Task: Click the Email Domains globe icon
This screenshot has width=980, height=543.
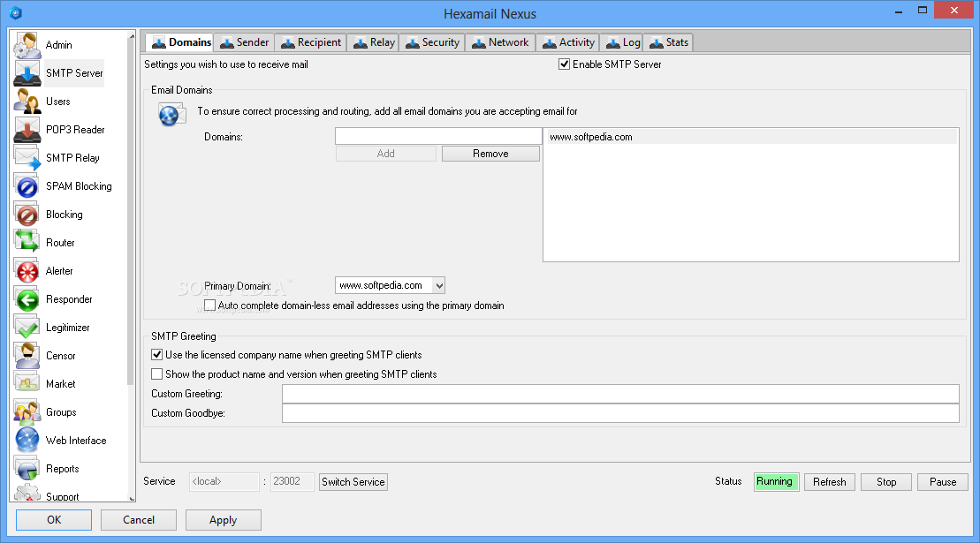Action: [x=171, y=115]
